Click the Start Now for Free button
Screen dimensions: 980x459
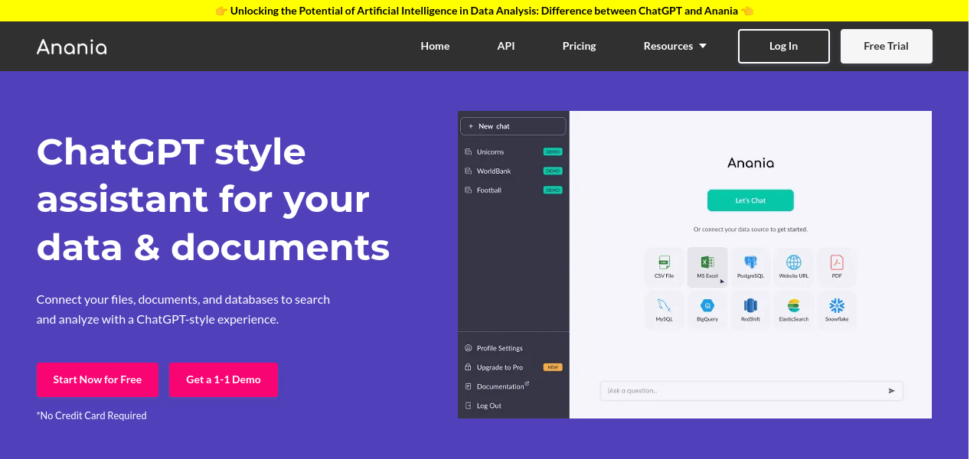point(97,379)
